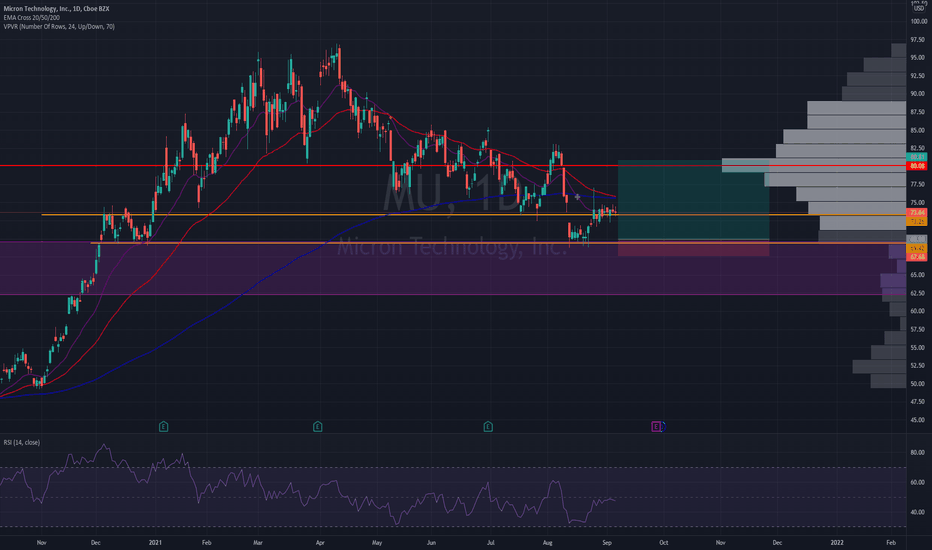Click the 50.00 price axis label
This screenshot has width=932, height=550.
(x=917, y=384)
